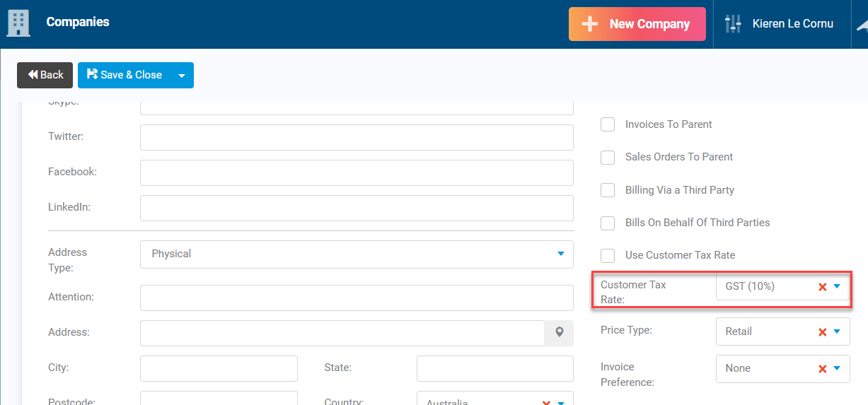
Task: Click into the City input field
Action: coord(219,368)
